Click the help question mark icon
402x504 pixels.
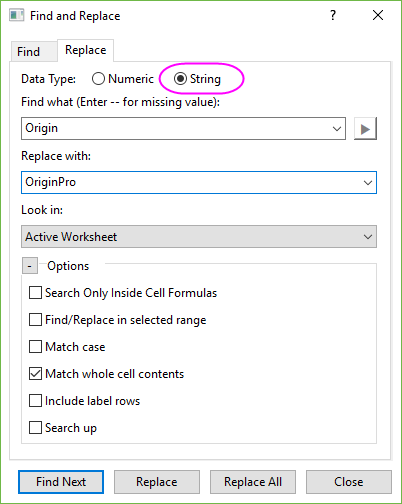pyautogui.click(x=333, y=15)
